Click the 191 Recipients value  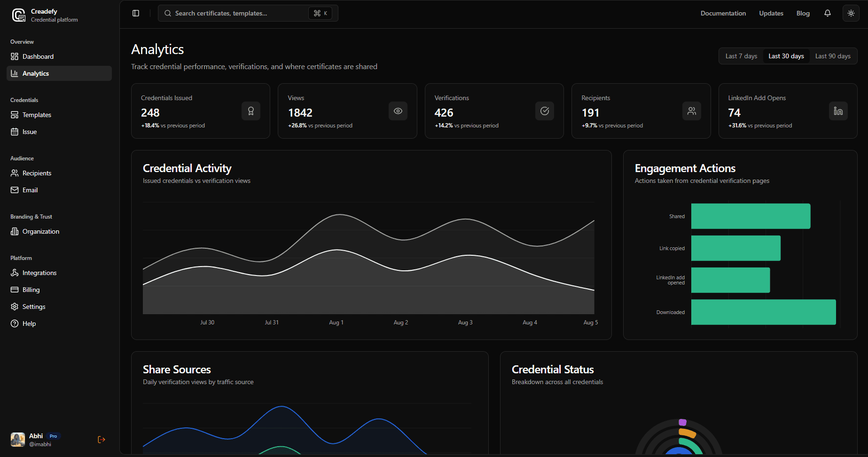590,113
